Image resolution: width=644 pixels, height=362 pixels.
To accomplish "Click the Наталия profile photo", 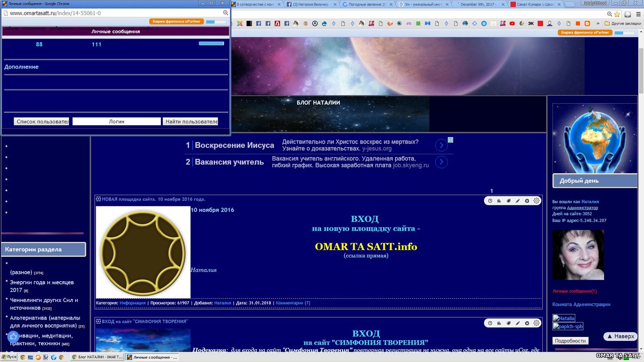I will coord(578,255).
